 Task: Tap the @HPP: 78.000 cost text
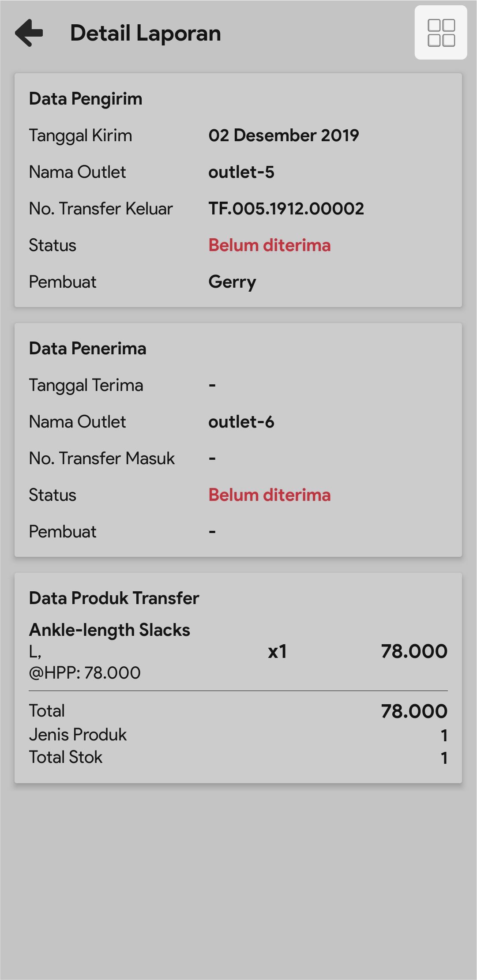click(x=85, y=673)
